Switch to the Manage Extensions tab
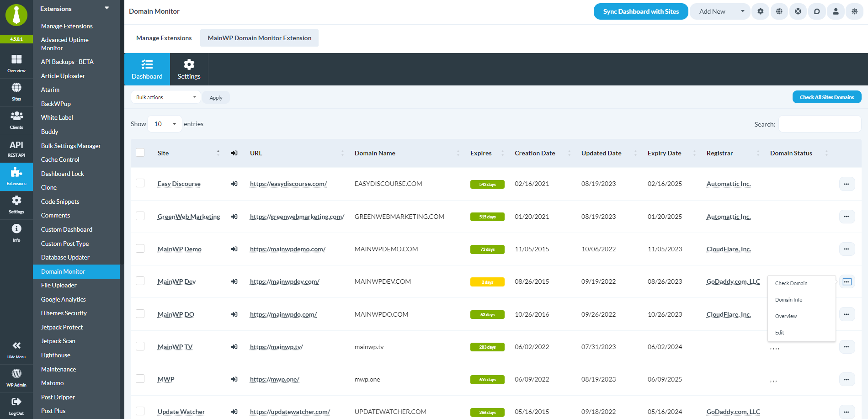Screen dimensions: 868x419 click(x=164, y=38)
